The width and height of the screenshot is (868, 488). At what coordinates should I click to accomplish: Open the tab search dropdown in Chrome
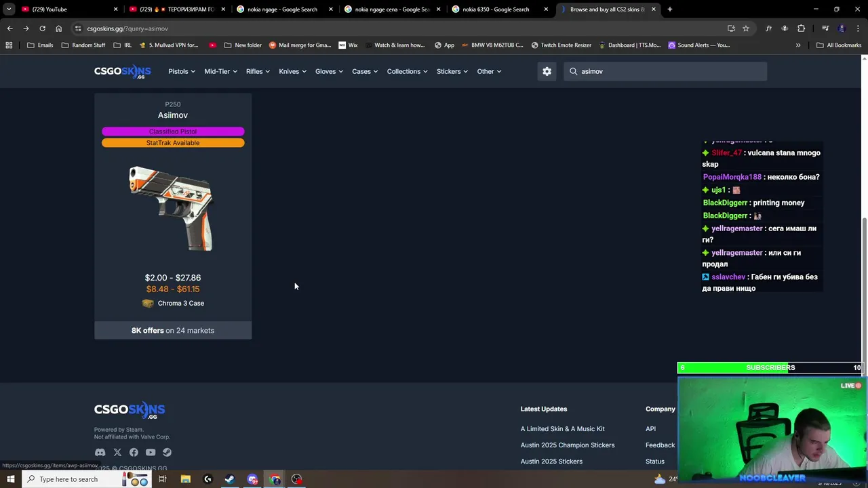[9, 9]
